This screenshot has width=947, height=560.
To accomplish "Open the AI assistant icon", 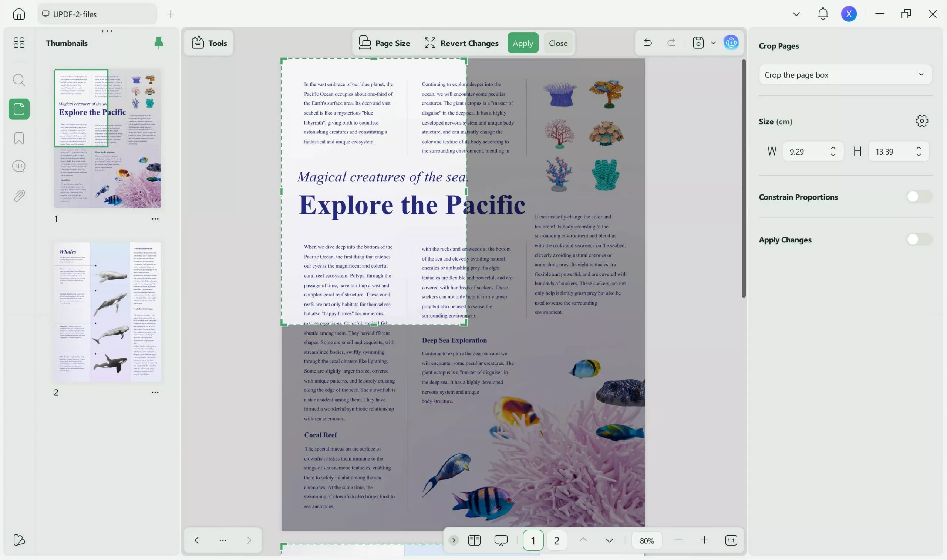I will (x=731, y=43).
